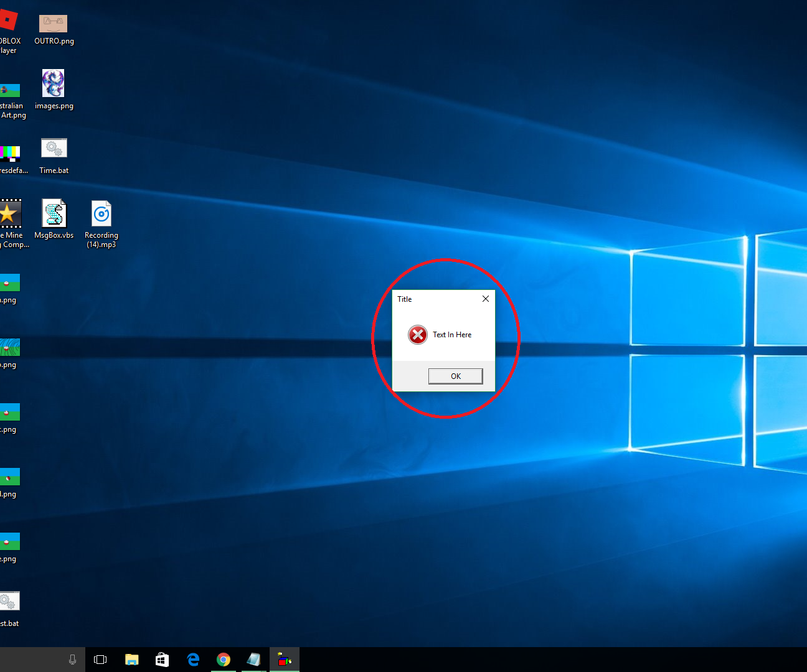Viewport: 807px width, 672px height.
Task: Play Recording (14).mp3 from the desktop
Action: [x=101, y=213]
